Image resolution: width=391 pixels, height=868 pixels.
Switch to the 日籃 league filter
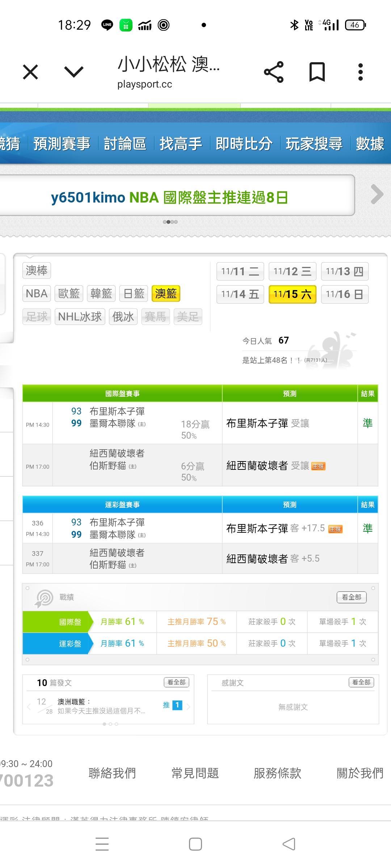134,293
